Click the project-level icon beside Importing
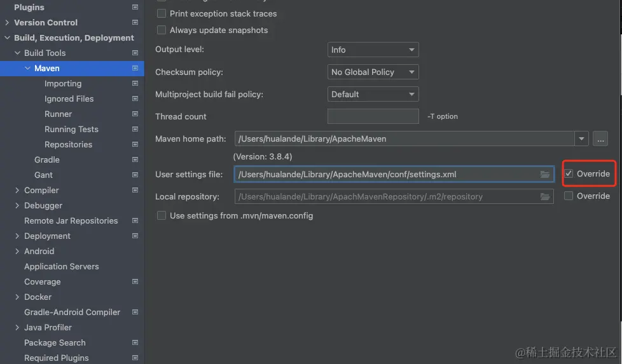 (x=135, y=84)
